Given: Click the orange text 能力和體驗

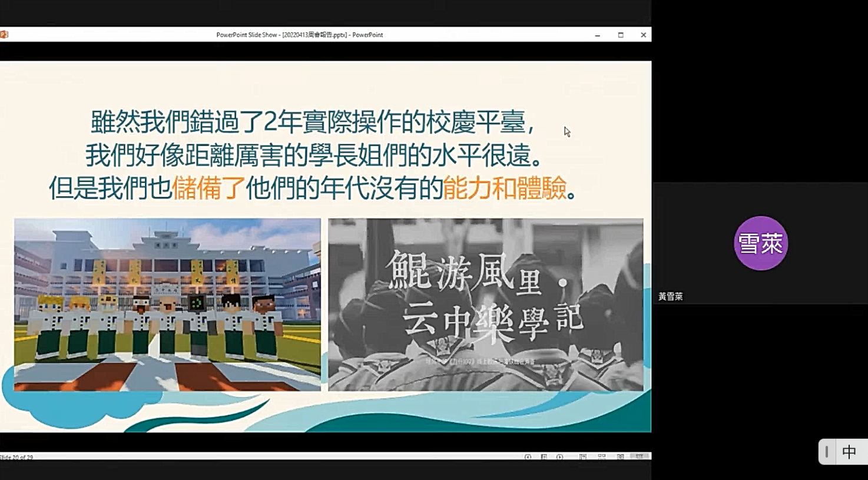Looking at the screenshot, I should 505,188.
